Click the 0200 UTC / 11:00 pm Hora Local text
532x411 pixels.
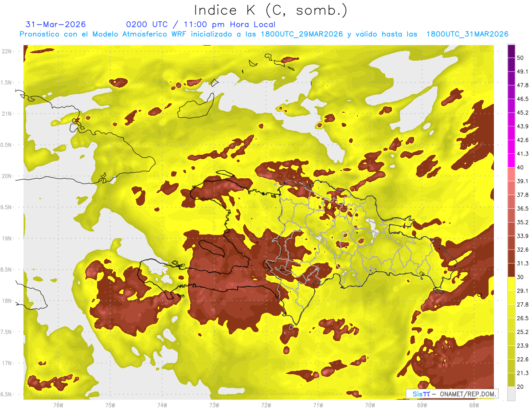201,24
